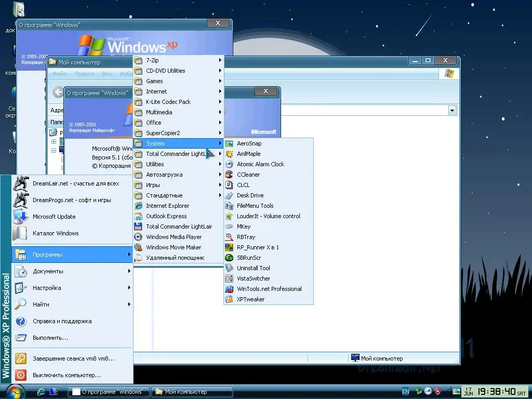
Task: Click the tray clock showing 19:38:40
Action: pyautogui.click(x=495, y=392)
